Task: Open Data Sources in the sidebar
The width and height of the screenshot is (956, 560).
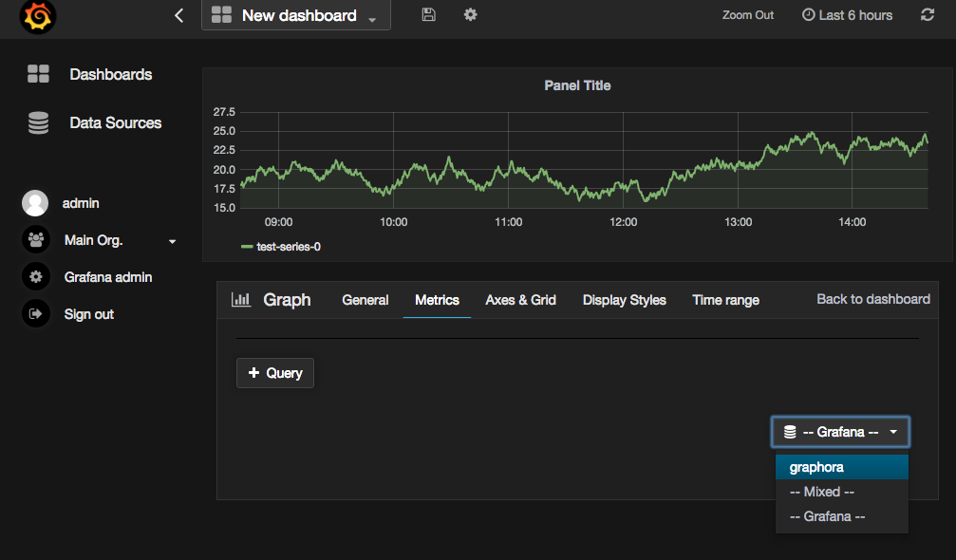Action: click(x=115, y=123)
